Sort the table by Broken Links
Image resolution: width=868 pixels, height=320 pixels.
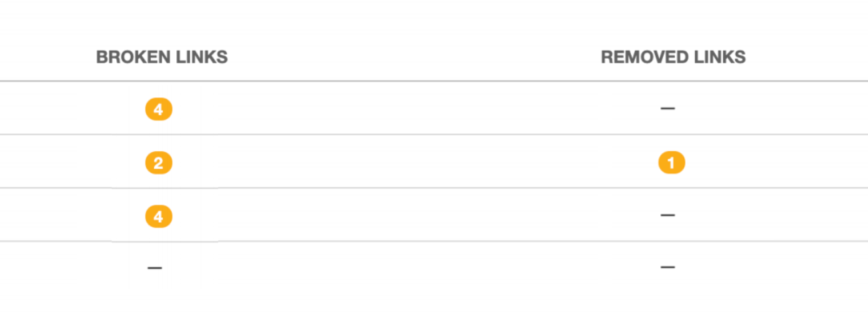162,57
